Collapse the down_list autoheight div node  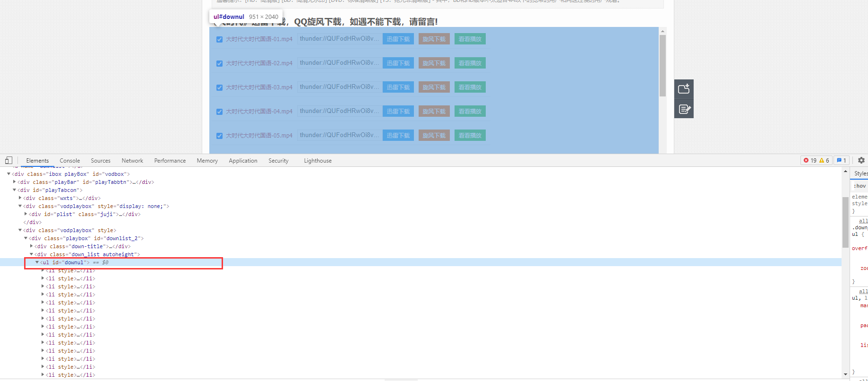tap(31, 254)
